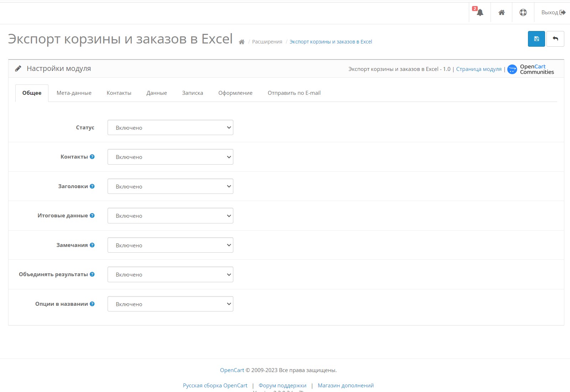Show help tooltip for Объединять результаты

[92, 274]
